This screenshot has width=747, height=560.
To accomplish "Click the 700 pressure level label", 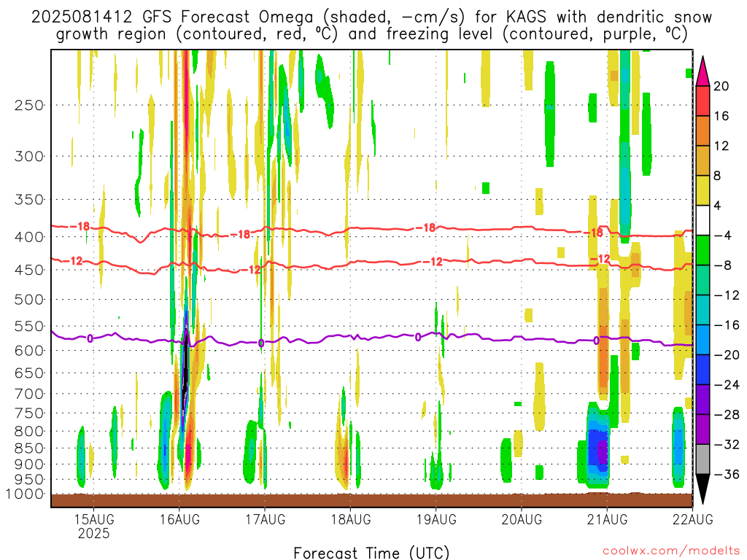I will pos(28,394).
